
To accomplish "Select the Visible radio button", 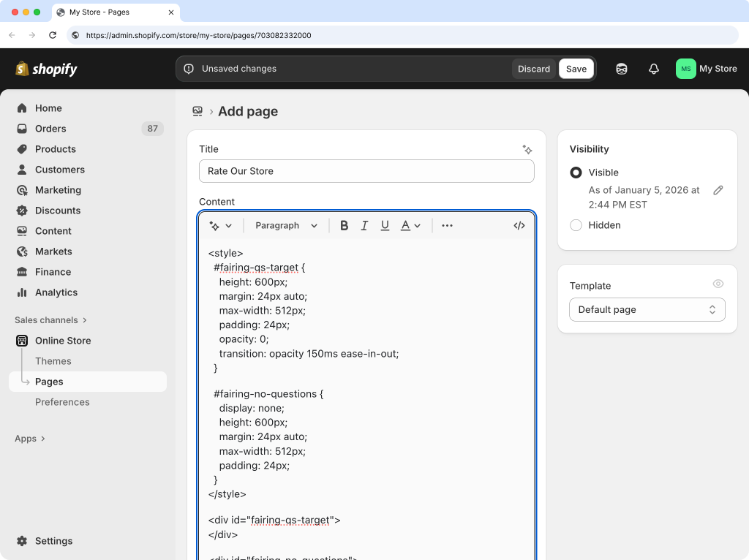I will pyautogui.click(x=576, y=173).
